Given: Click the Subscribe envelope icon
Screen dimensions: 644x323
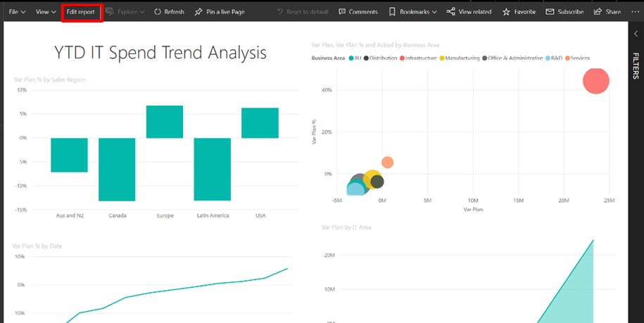Looking at the screenshot, I should [550, 12].
